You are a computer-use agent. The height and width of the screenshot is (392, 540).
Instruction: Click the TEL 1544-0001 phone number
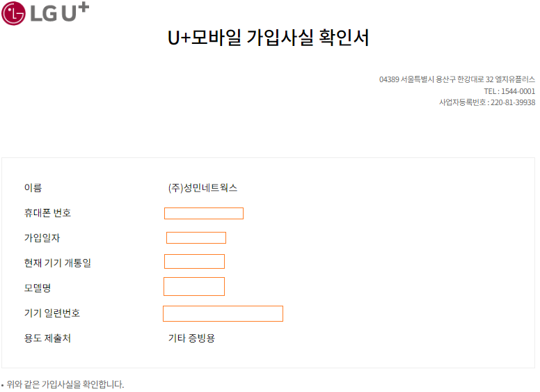509,91
